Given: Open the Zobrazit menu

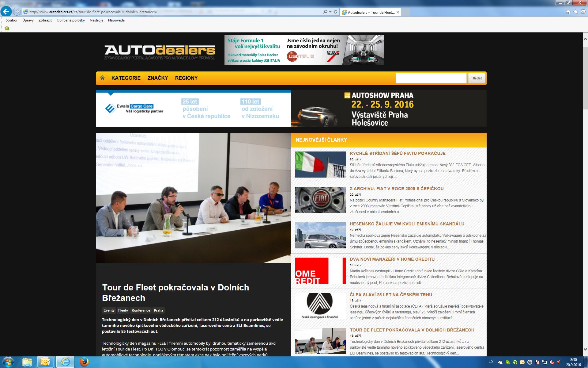Looking at the screenshot, I should click(x=45, y=20).
